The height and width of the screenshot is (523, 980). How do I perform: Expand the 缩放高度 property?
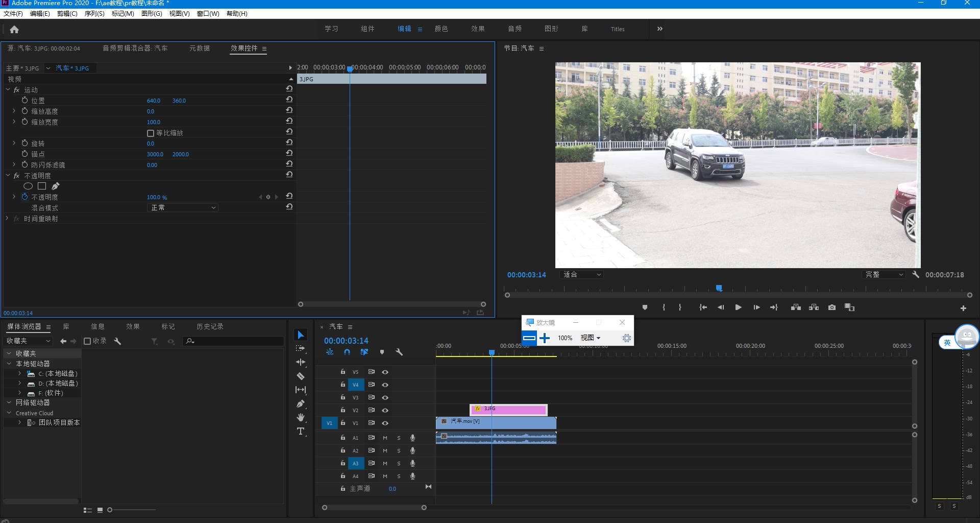click(x=14, y=111)
